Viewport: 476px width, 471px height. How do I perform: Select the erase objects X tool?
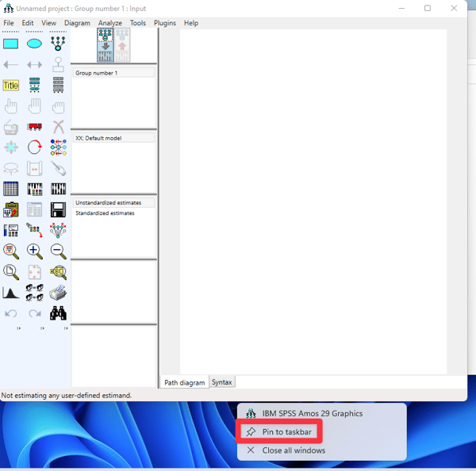58,127
